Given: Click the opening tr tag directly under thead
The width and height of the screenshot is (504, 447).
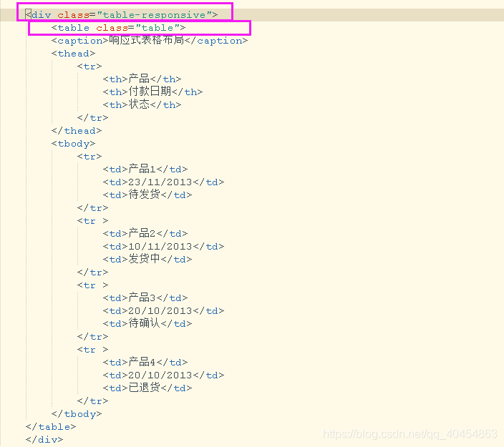Looking at the screenshot, I should pos(89,67).
